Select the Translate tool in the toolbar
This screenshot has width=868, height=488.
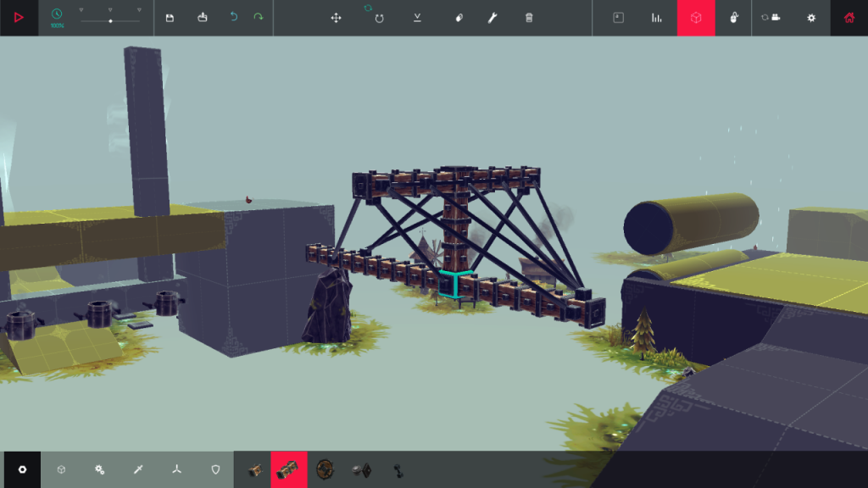pyautogui.click(x=336, y=18)
